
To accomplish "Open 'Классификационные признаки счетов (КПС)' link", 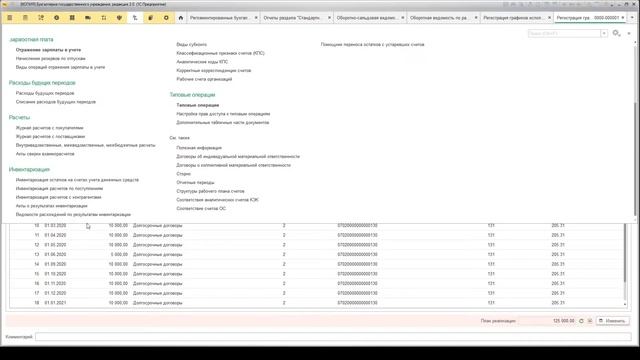I will 220,53.
